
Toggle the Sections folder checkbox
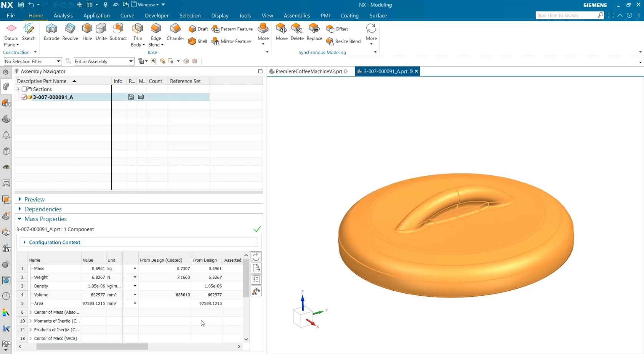24,89
